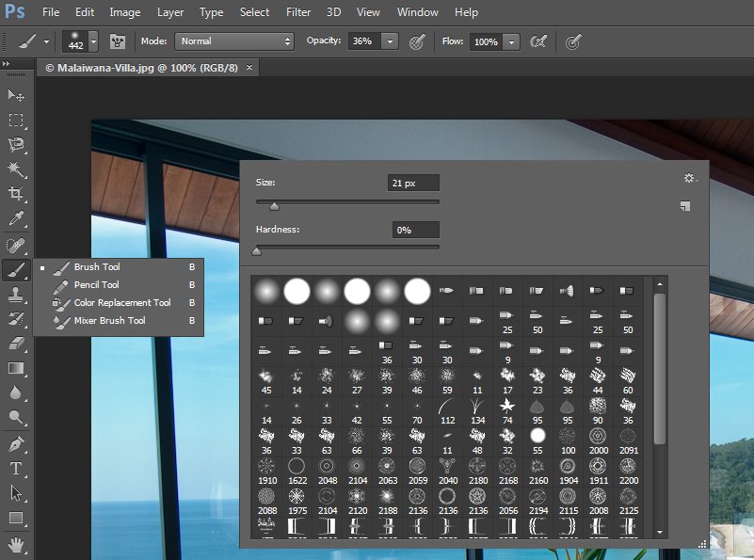
Task: Select the Hand tool
Action: pyautogui.click(x=16, y=543)
